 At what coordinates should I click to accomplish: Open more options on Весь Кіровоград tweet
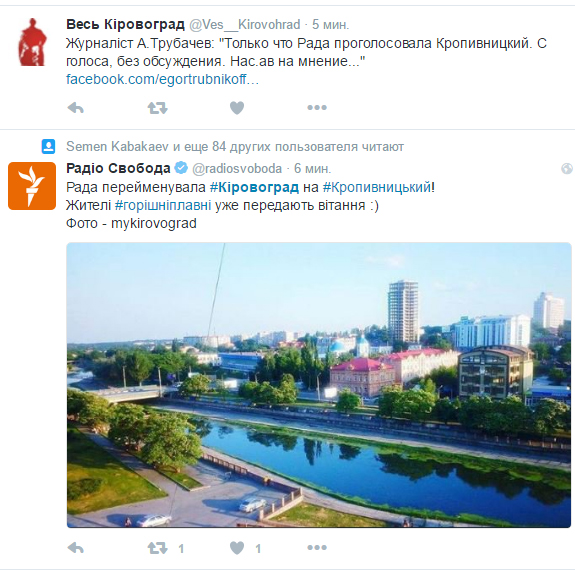pos(317,107)
